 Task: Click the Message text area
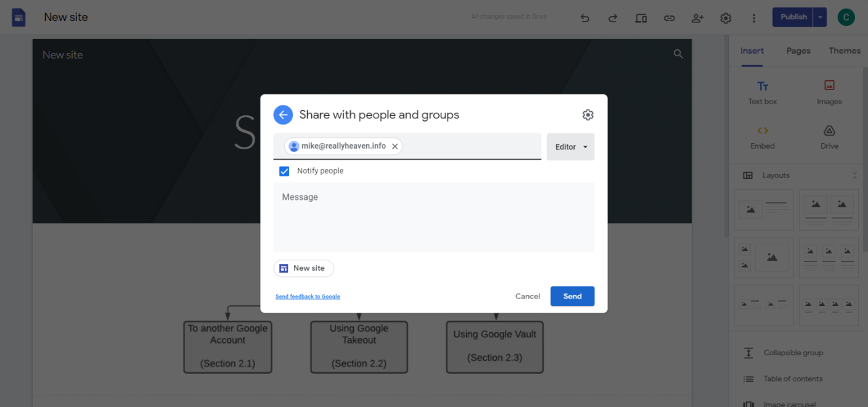pos(434,217)
